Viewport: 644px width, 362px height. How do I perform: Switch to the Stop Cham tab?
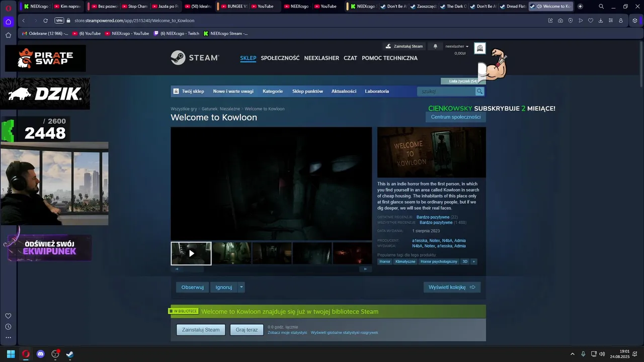point(134,7)
